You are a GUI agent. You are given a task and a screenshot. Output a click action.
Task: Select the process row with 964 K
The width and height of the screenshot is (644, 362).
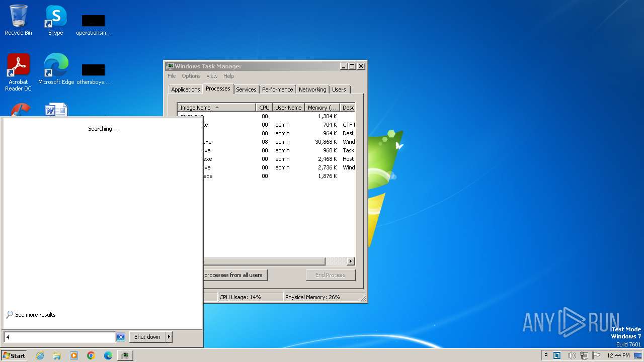pos(279,133)
